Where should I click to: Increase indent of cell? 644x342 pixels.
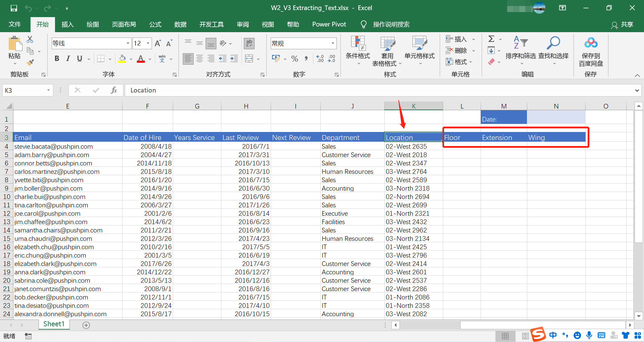(x=234, y=59)
